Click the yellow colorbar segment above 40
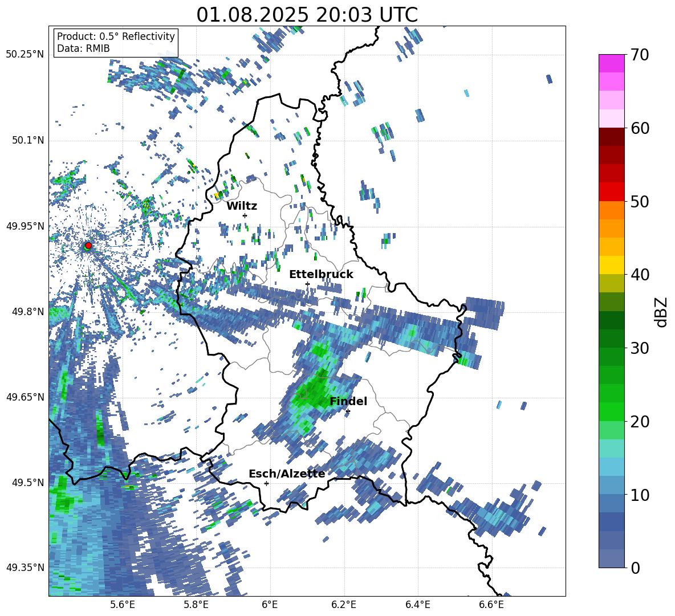 pos(611,265)
